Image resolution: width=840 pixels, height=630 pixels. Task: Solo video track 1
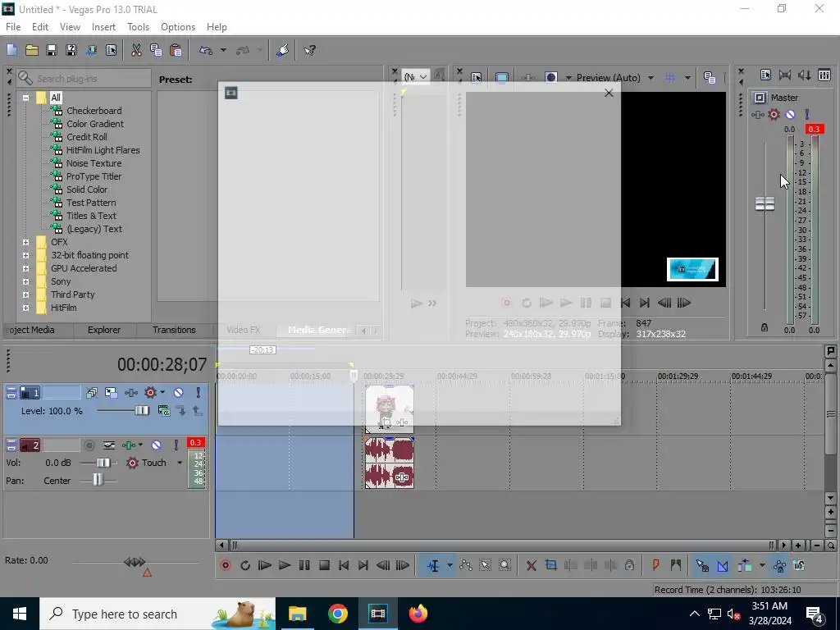(199, 393)
